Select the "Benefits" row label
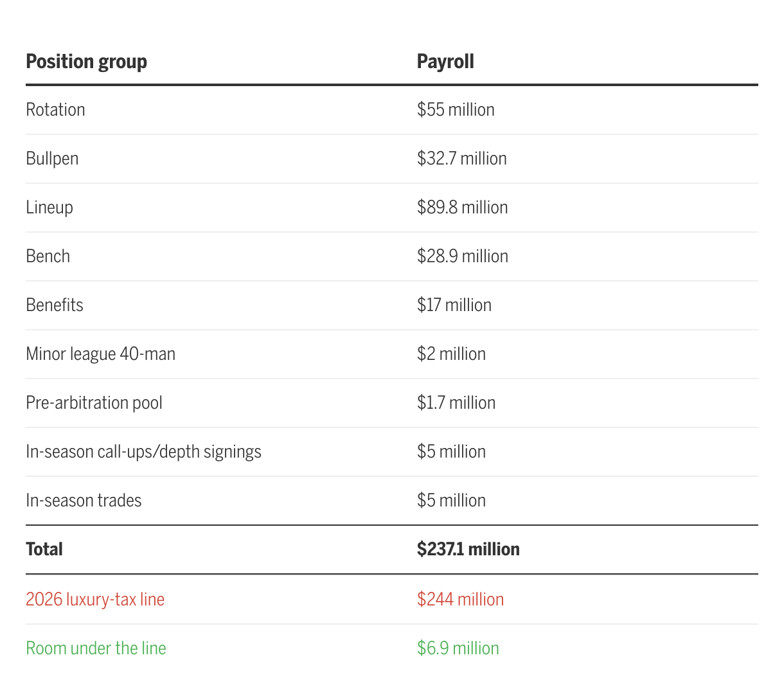 pyautogui.click(x=55, y=305)
